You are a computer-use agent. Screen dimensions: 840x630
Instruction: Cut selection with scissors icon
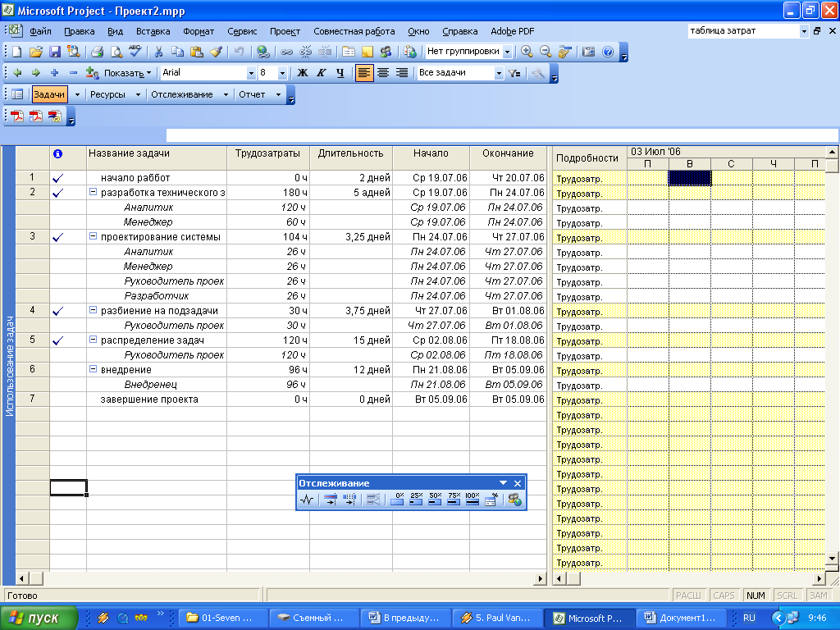pyautogui.click(x=158, y=52)
